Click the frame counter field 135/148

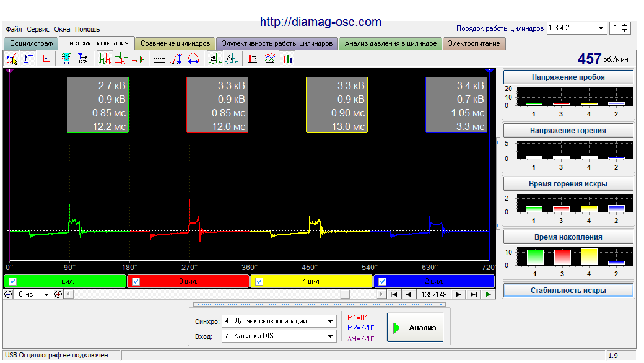coord(433,294)
